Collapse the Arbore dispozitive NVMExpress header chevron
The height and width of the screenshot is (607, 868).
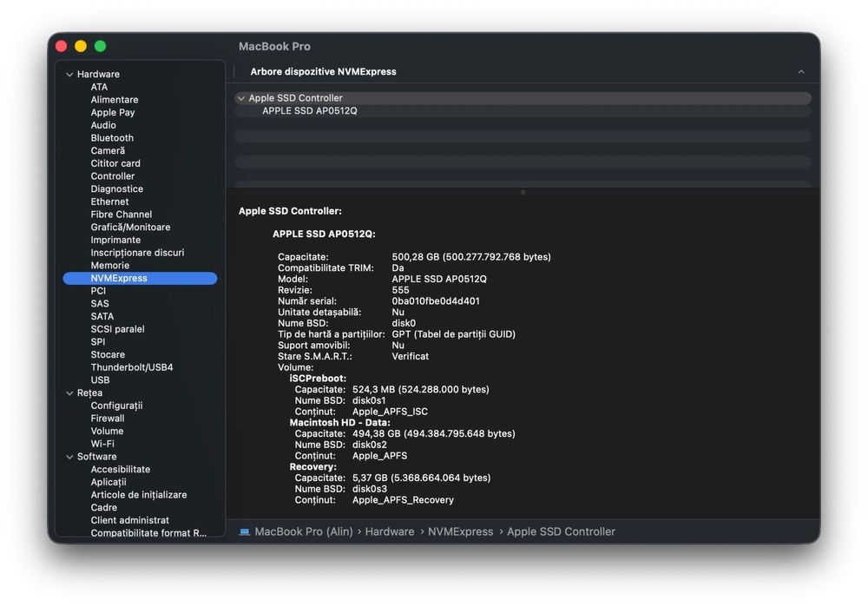click(801, 71)
